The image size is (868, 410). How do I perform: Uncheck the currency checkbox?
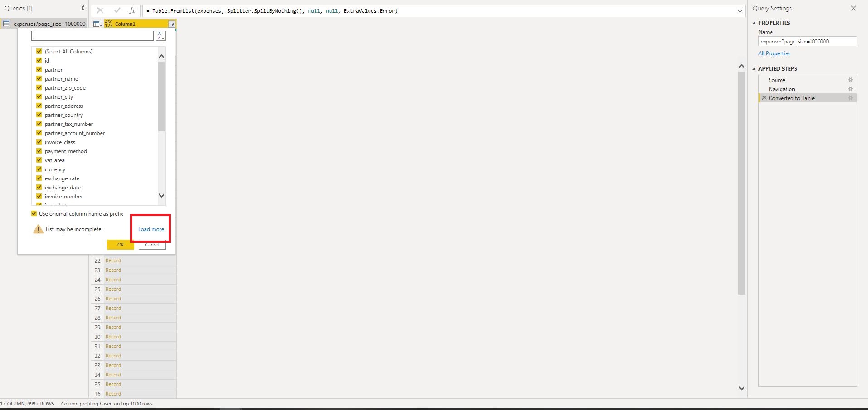click(x=39, y=169)
